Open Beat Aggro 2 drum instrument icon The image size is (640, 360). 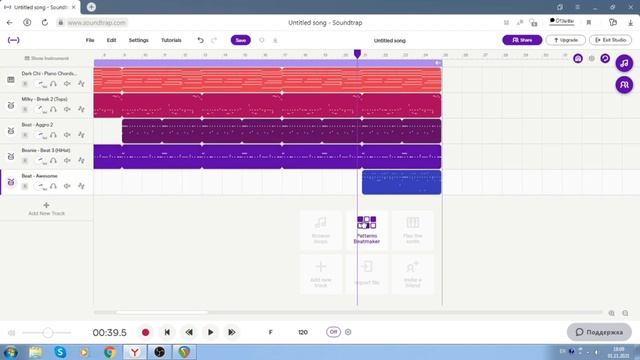(11, 131)
